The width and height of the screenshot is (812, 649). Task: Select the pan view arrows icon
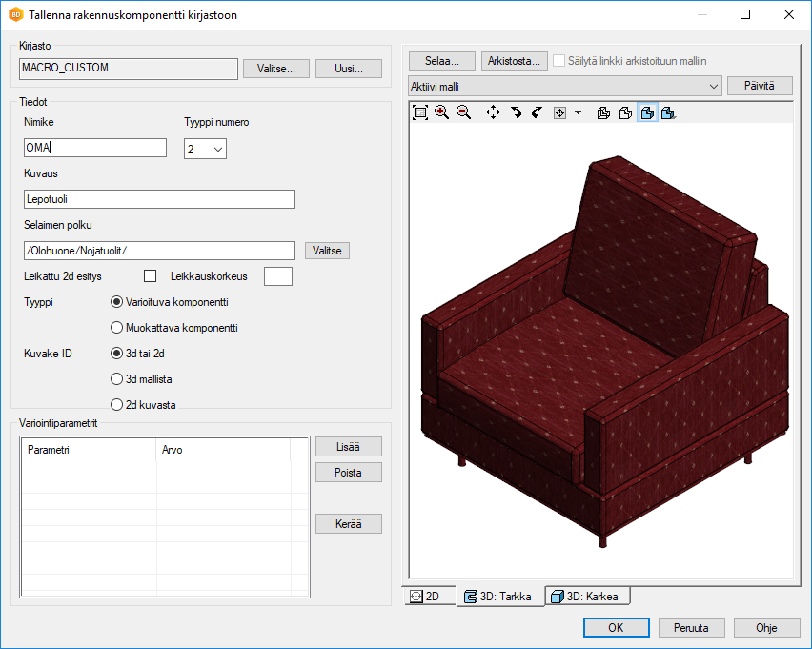(x=493, y=112)
